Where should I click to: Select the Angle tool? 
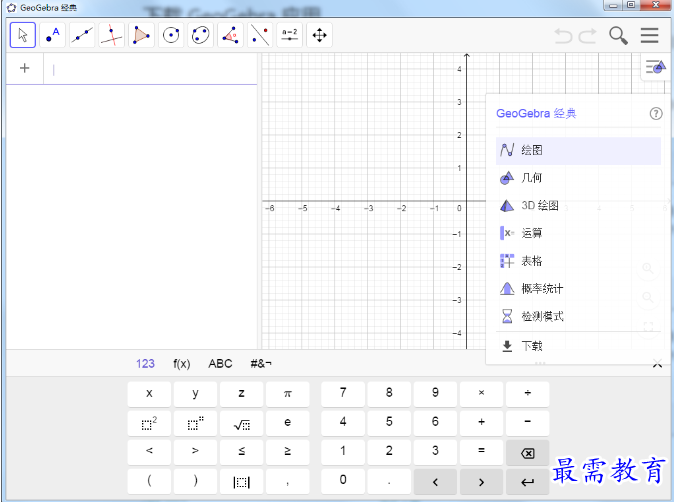[x=230, y=35]
